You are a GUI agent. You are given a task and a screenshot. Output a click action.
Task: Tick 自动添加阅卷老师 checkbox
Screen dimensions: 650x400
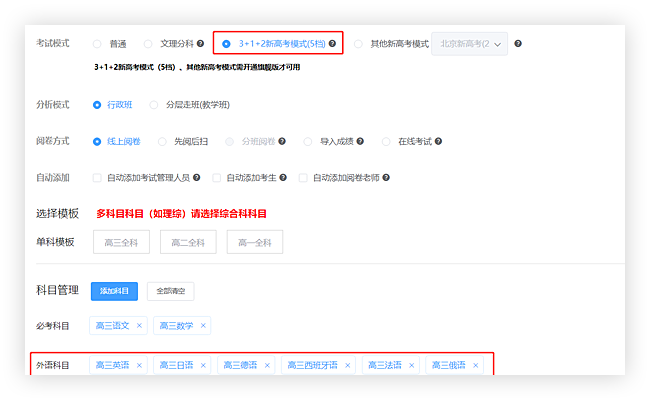302,178
